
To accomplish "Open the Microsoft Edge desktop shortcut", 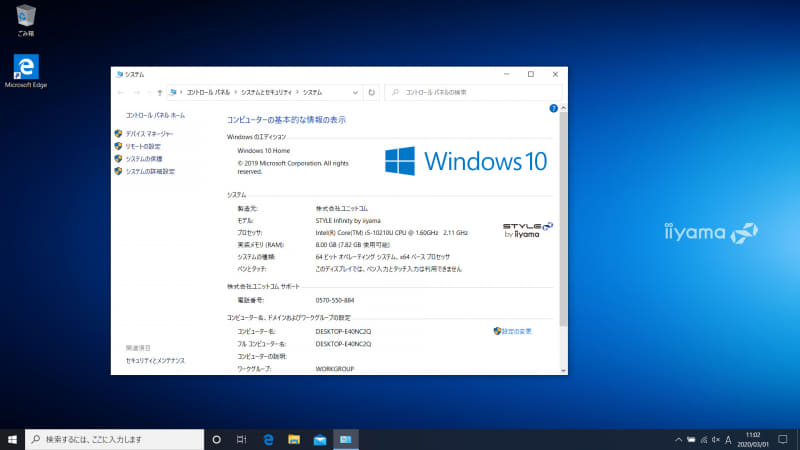I will (x=26, y=71).
